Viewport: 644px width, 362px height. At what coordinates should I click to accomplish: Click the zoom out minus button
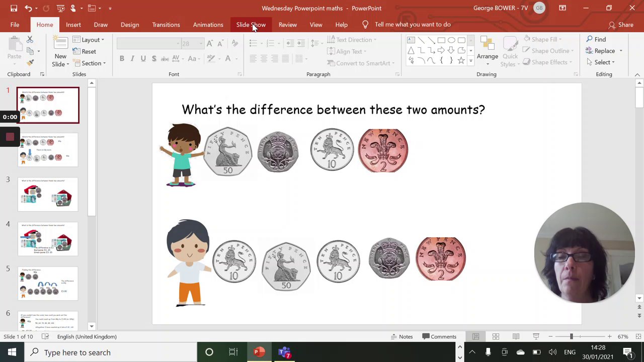point(550,336)
